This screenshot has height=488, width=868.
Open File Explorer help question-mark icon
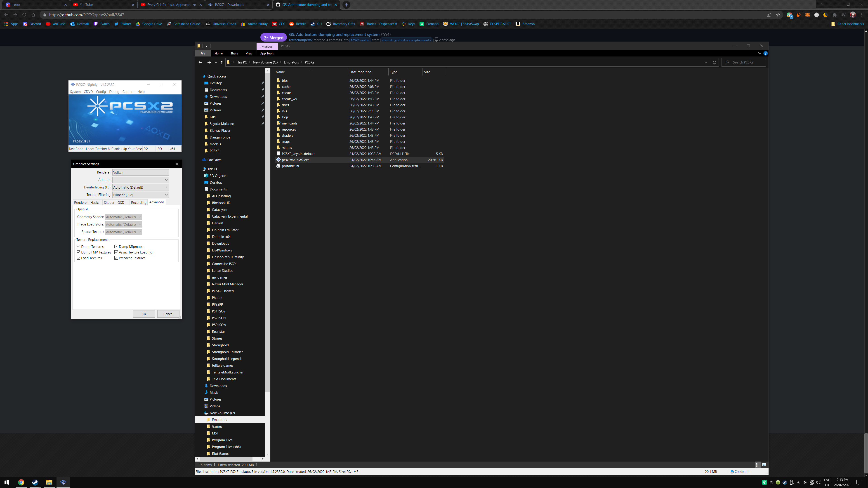click(765, 53)
